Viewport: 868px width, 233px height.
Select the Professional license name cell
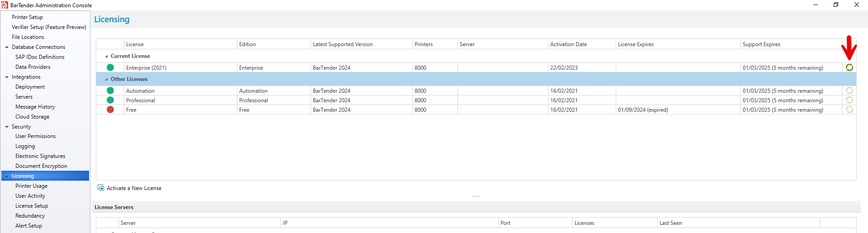pos(180,100)
